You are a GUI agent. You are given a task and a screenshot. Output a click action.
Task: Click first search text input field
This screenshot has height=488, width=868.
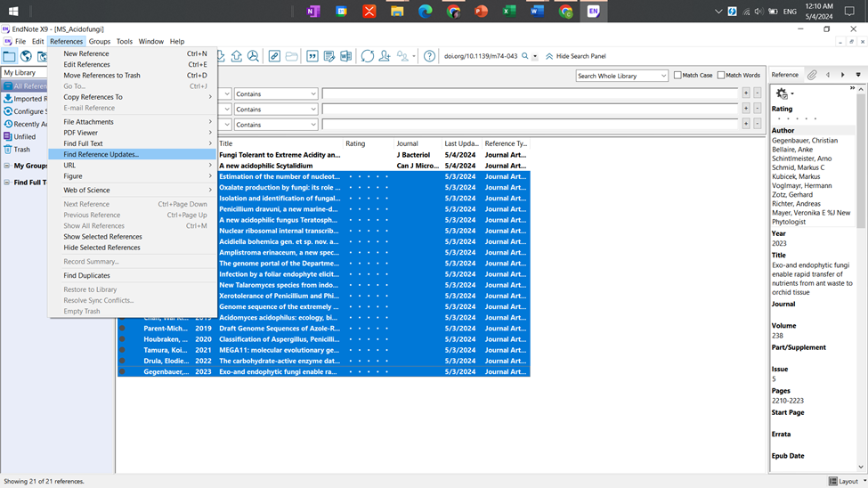[x=530, y=94]
